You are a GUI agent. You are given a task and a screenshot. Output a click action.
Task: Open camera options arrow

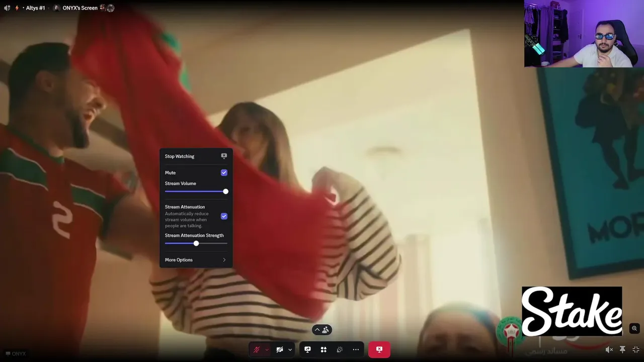tap(290, 349)
